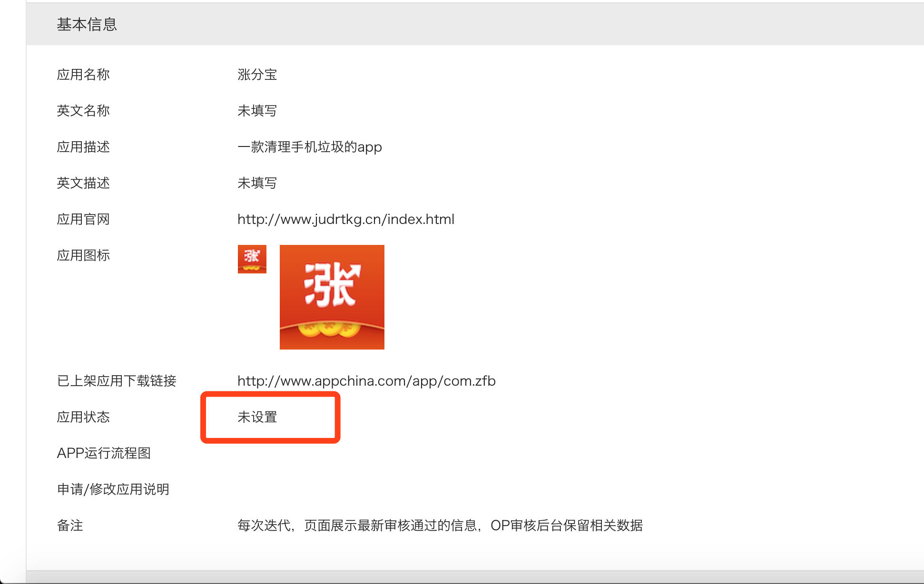Click the 未填写 English name value

257,111
